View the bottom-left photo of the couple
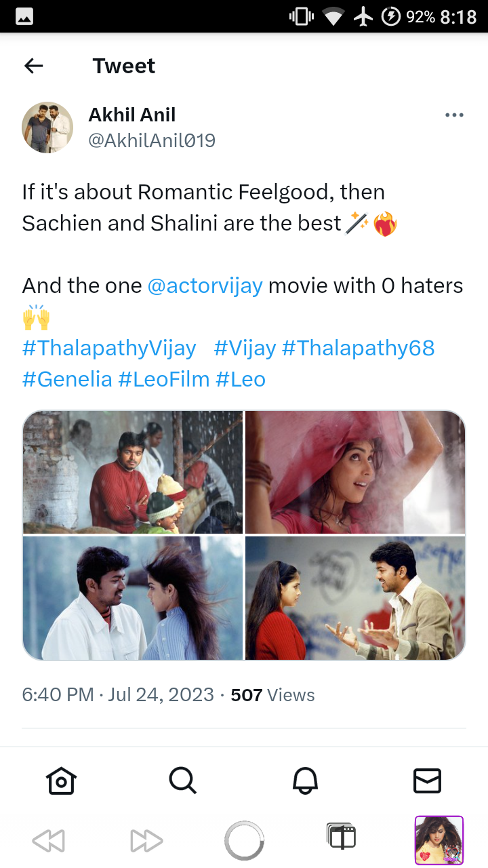Viewport: 488px width, 868px height. coord(133,598)
